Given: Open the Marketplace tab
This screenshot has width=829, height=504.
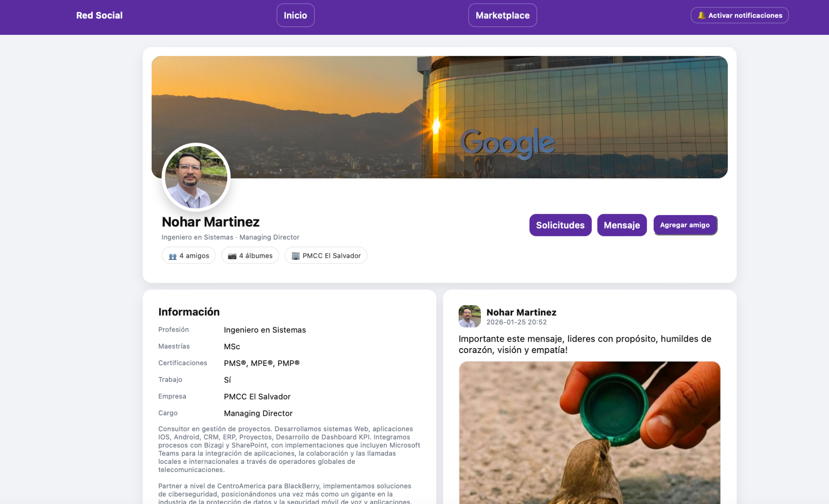Looking at the screenshot, I should [503, 15].
